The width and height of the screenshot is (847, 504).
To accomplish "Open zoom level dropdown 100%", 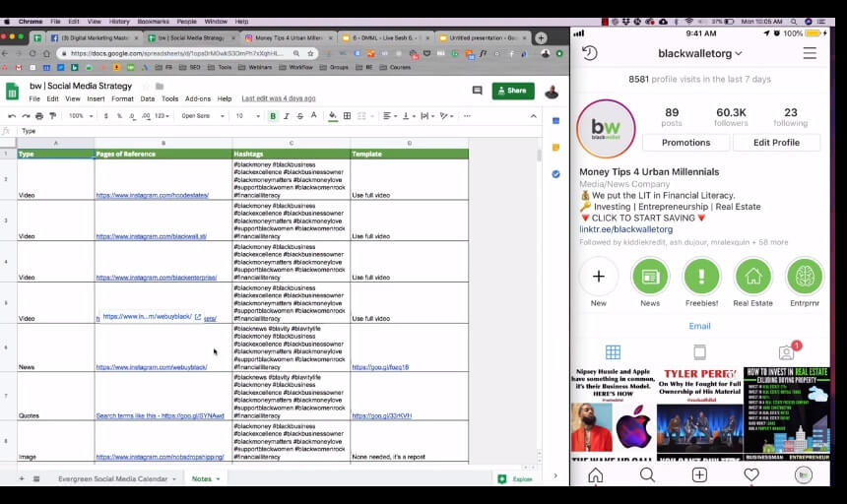I will tap(81, 116).
